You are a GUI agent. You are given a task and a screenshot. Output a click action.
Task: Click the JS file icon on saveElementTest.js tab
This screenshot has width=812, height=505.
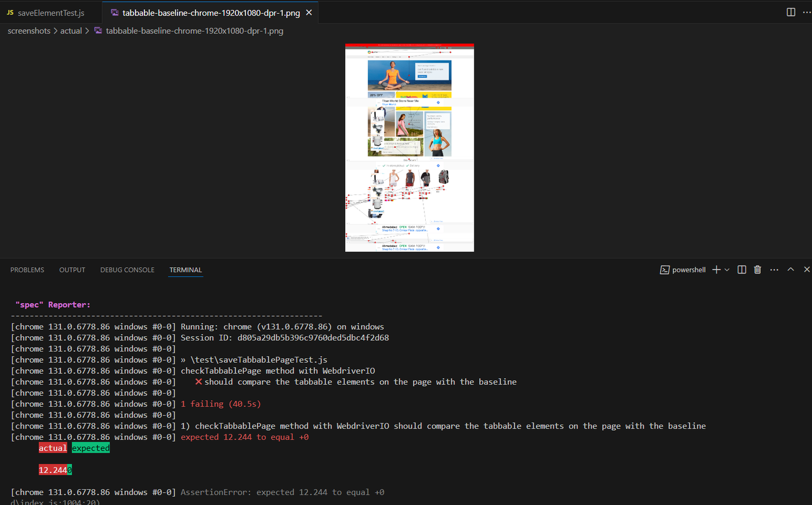click(x=10, y=13)
